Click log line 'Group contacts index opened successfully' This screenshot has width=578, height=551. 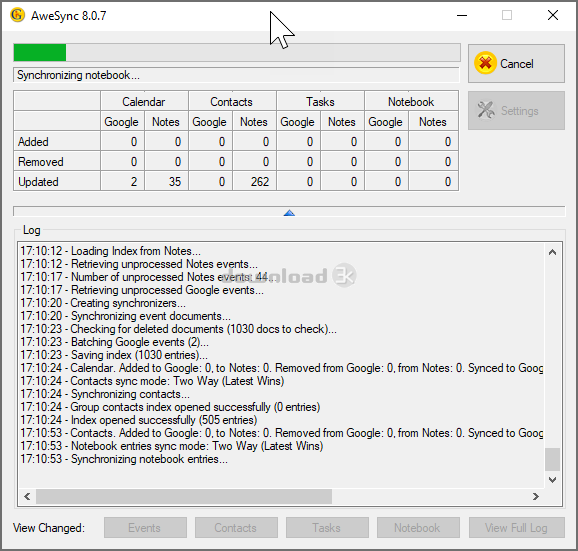(170, 407)
